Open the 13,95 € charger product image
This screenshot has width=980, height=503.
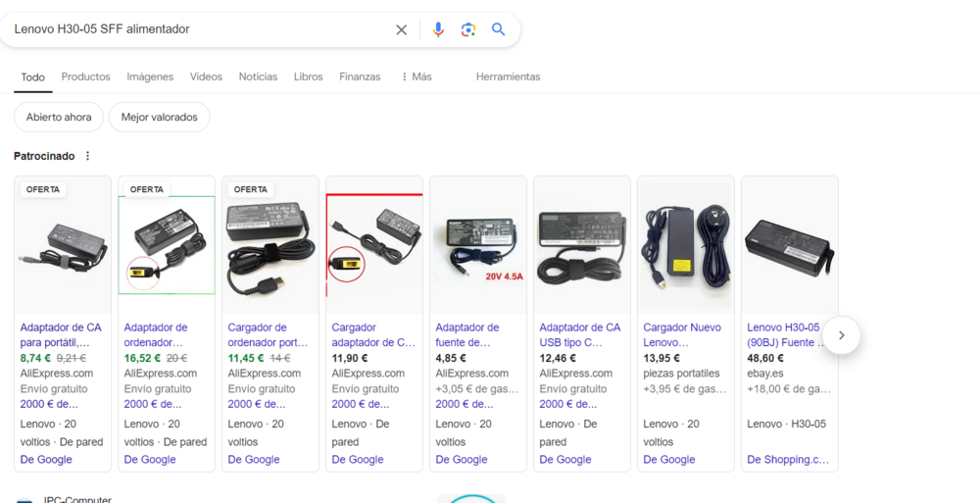click(685, 245)
